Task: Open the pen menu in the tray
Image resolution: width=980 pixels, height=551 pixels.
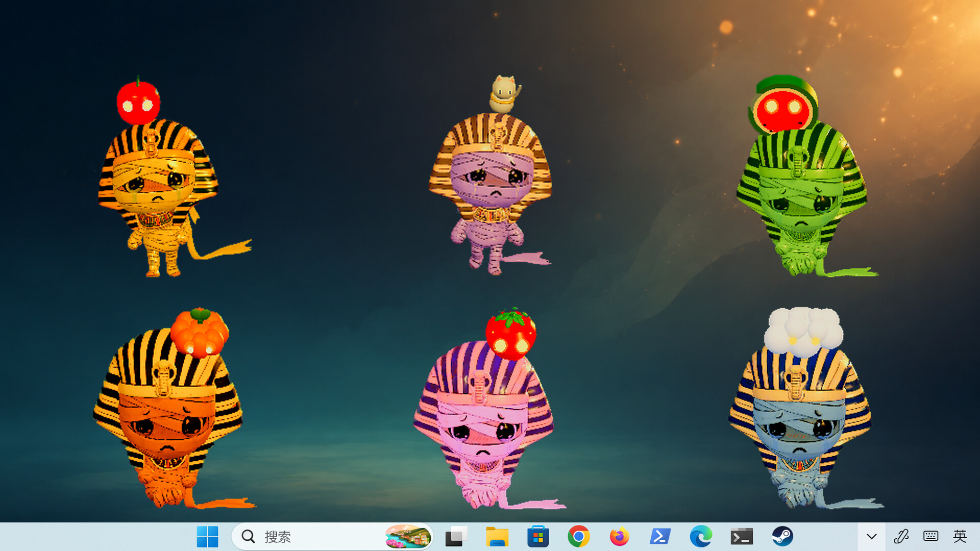Action: (901, 537)
